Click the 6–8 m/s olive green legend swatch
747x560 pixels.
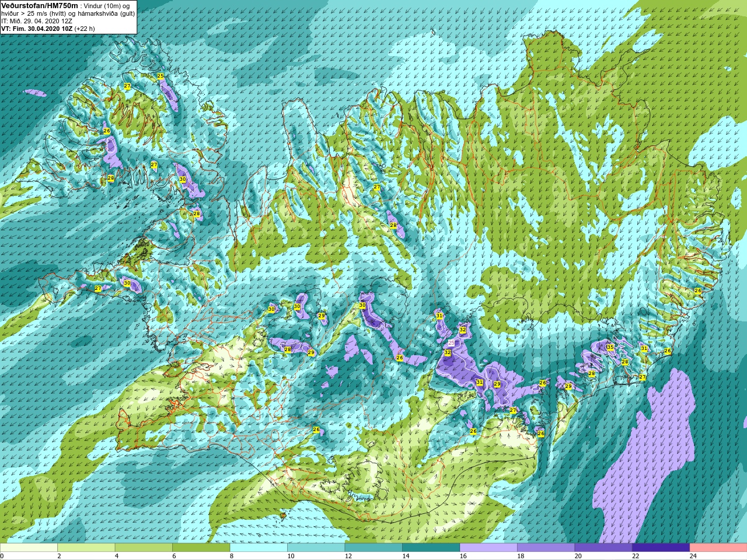pyautogui.click(x=201, y=548)
